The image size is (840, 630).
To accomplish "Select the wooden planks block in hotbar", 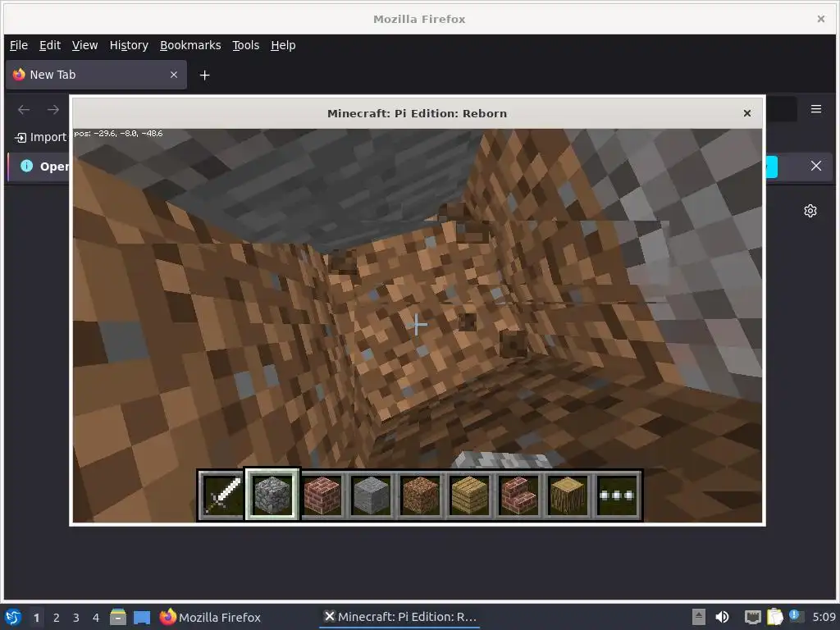I will 469,495.
